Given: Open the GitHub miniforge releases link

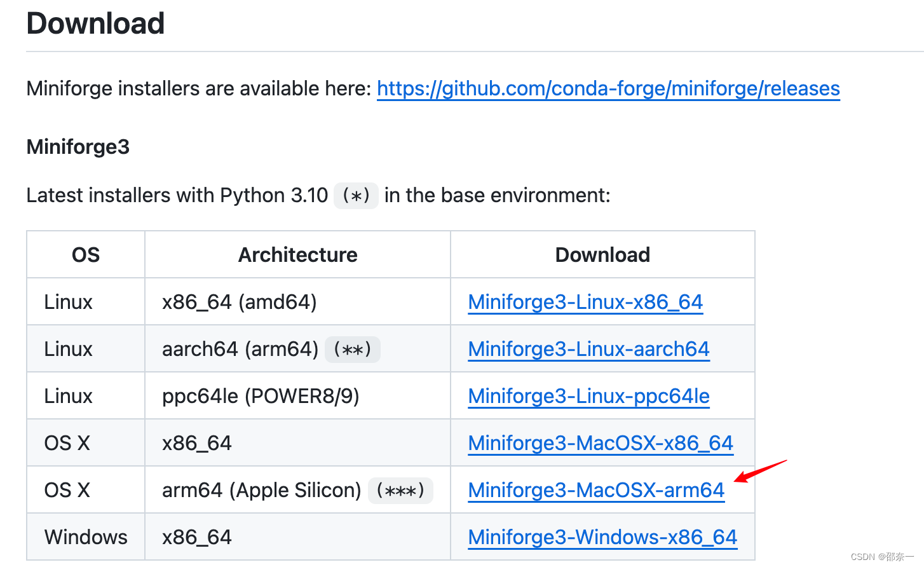Looking at the screenshot, I should pyautogui.click(x=608, y=88).
